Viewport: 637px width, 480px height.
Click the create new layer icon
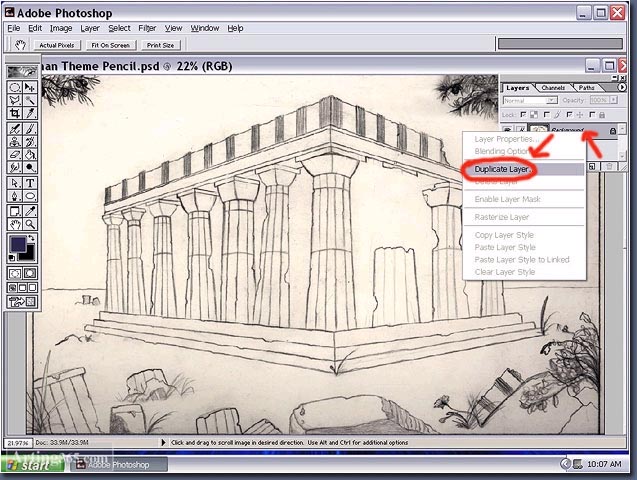click(592, 166)
